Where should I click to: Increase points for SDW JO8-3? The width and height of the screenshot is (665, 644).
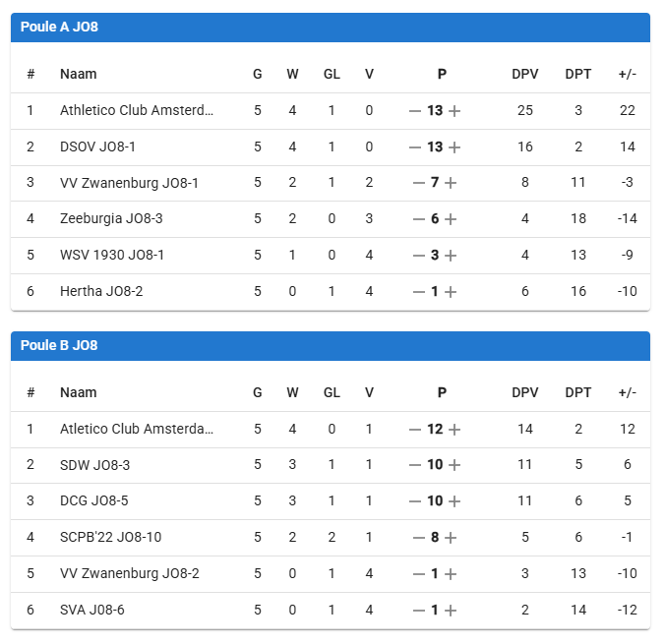coord(453,465)
